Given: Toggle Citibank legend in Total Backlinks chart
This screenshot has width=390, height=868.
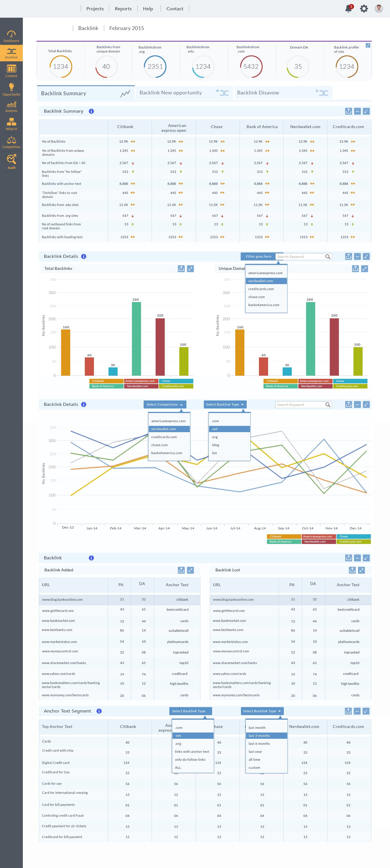Looking at the screenshot, I should (106, 381).
